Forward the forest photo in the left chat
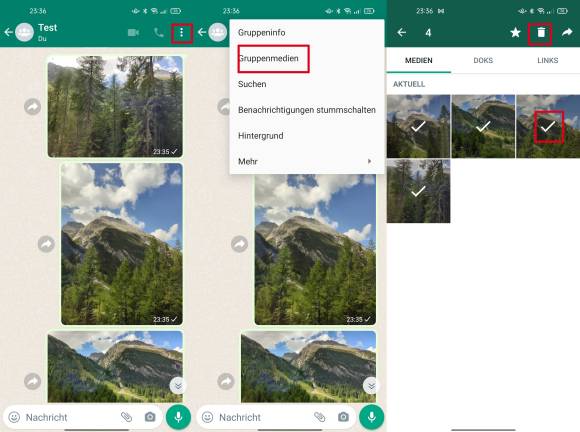The height and width of the screenshot is (432, 580). pos(32,107)
